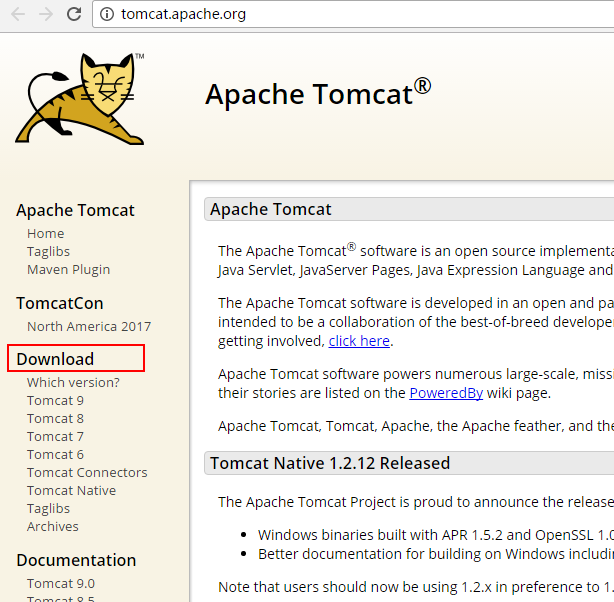
Task: Follow the 'click here' link
Action: (359, 341)
